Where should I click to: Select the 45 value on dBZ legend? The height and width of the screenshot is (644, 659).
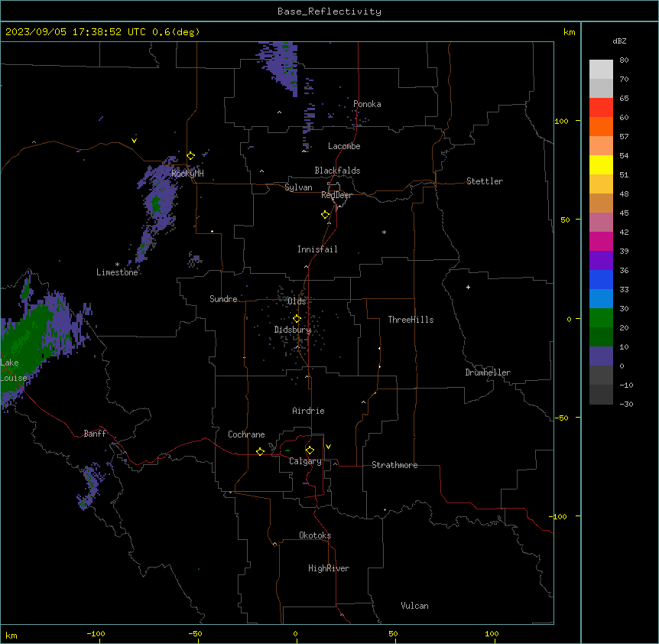tap(624, 213)
